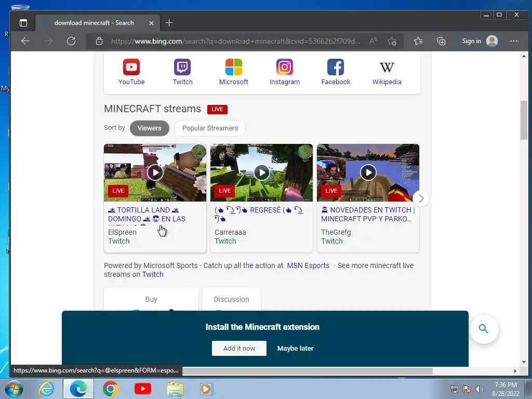The width and height of the screenshot is (532, 399).
Task: Open Edge Settings and more menu
Action: [514, 41]
